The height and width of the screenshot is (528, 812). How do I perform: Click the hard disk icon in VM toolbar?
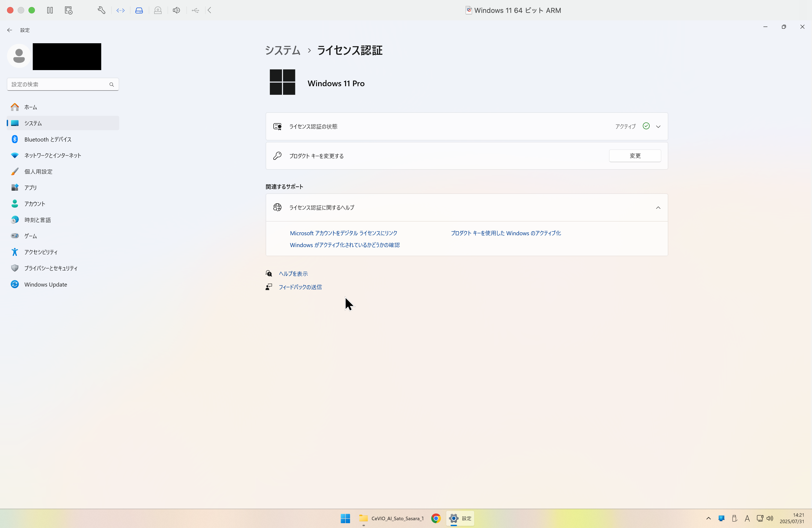tap(139, 10)
